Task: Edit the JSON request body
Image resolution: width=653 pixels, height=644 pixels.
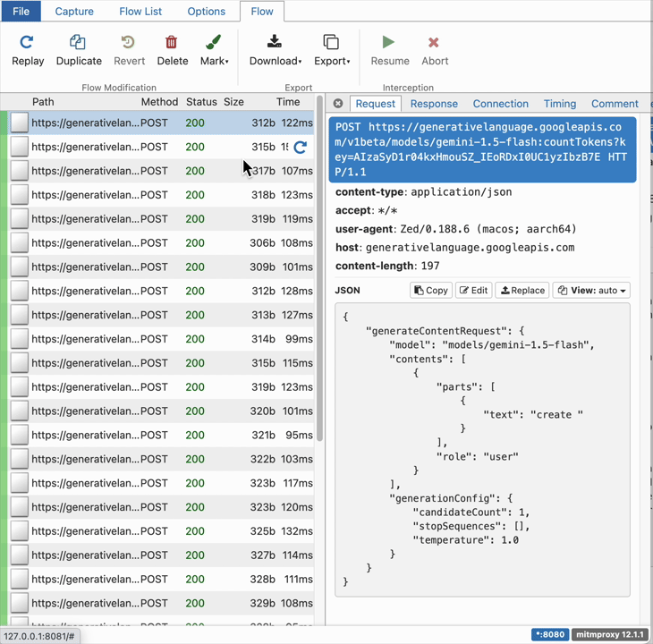Action: 473,290
